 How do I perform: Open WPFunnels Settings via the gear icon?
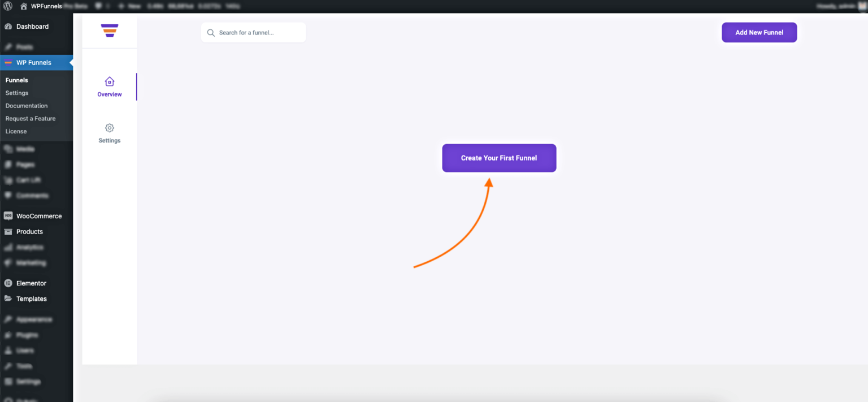109,128
